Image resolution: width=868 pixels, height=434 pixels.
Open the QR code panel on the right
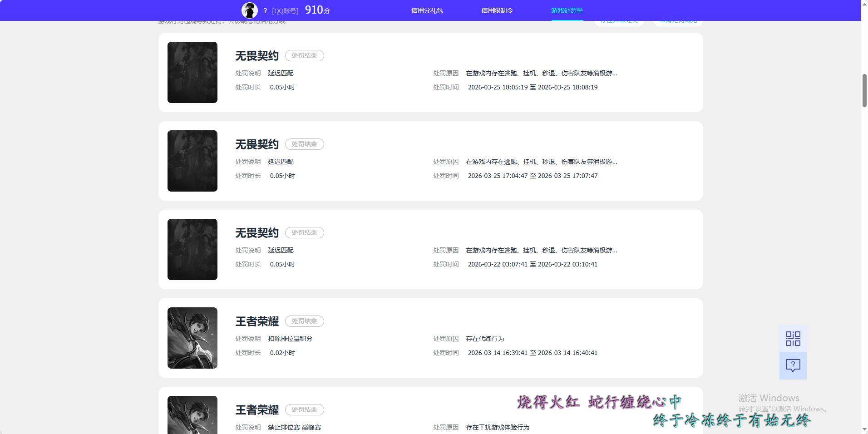pos(793,338)
